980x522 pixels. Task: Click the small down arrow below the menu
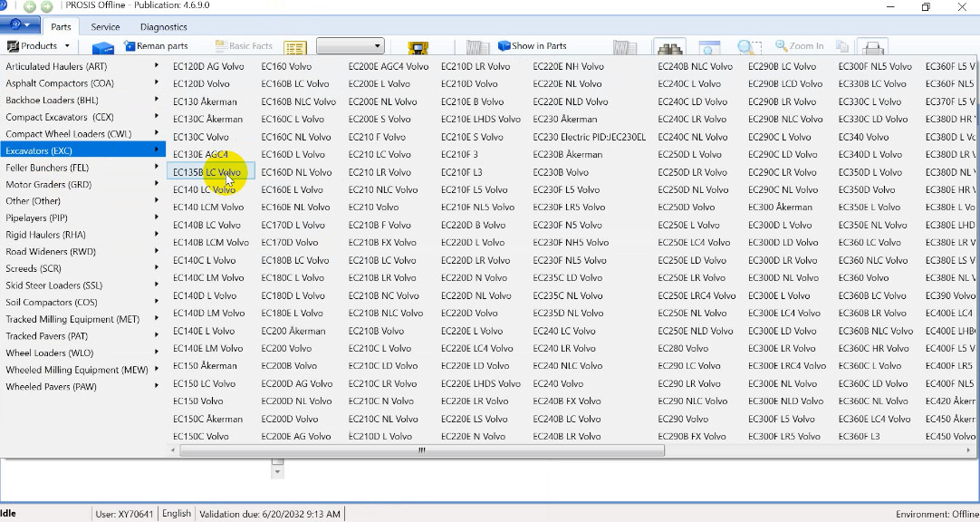coord(277,472)
